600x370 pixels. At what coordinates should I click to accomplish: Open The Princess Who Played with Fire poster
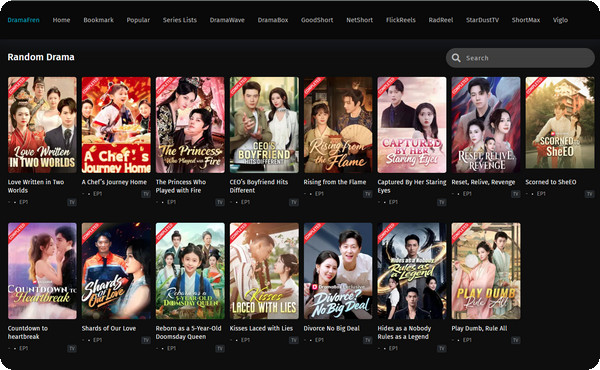click(x=190, y=125)
